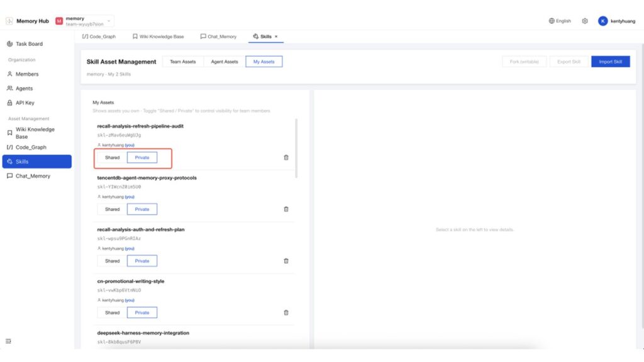Open the kentyhuang user avatar
The width and height of the screenshot is (644, 362).
click(602, 21)
